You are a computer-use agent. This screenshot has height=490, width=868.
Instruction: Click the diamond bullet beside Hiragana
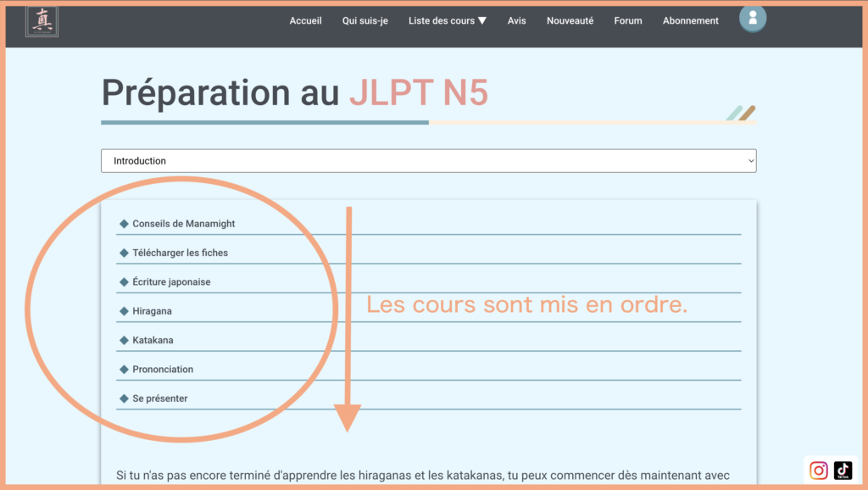(124, 311)
